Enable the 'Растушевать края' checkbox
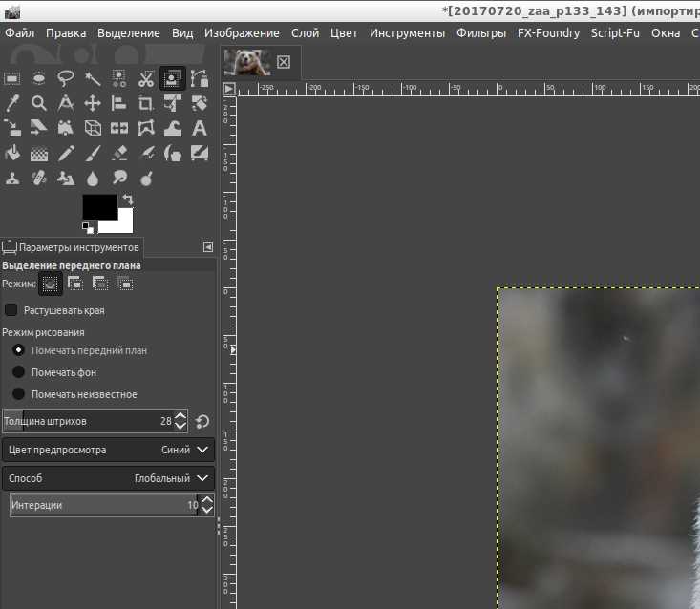Screen dimensions: 700x609 (11, 310)
